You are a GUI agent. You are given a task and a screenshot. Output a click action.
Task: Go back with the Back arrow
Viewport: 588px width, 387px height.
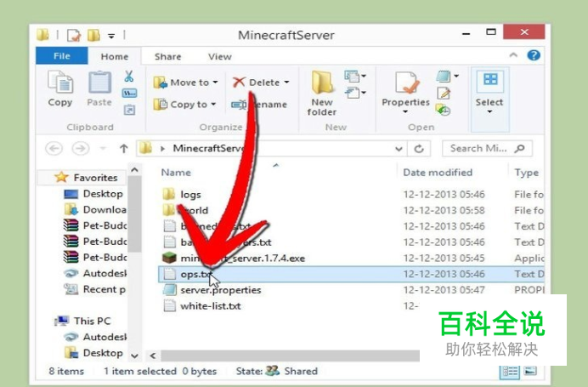point(54,149)
